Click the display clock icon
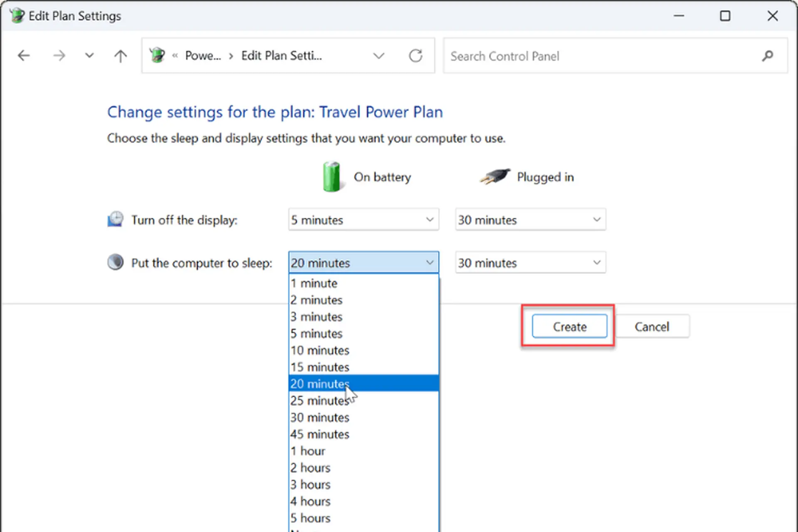Screen dimensions: 798x532 [x=116, y=219]
